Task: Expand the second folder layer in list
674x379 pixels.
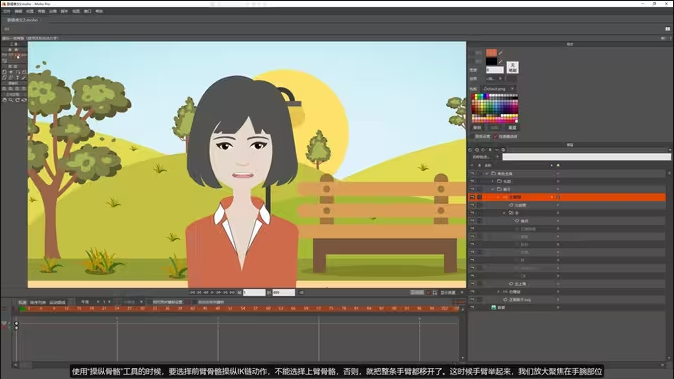Action: click(493, 181)
